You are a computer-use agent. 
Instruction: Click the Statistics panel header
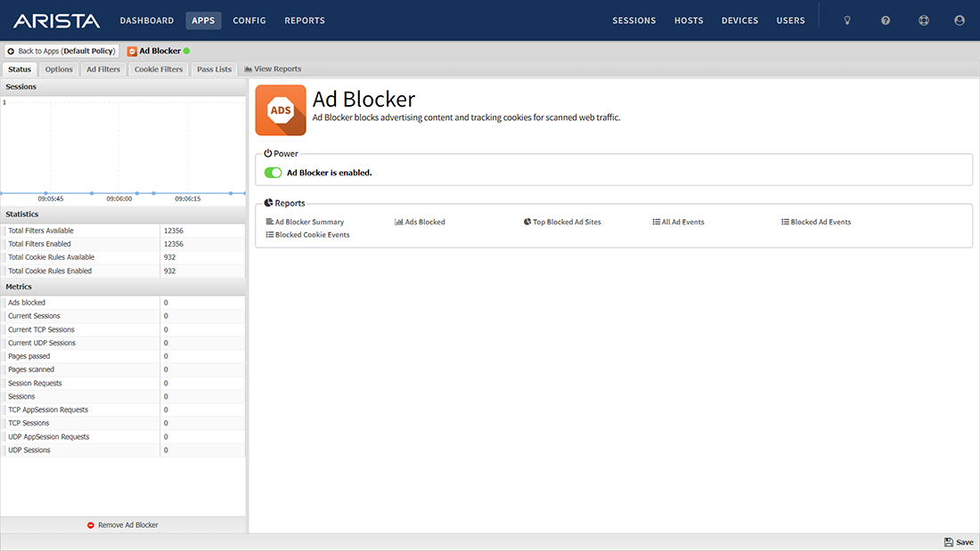point(123,215)
